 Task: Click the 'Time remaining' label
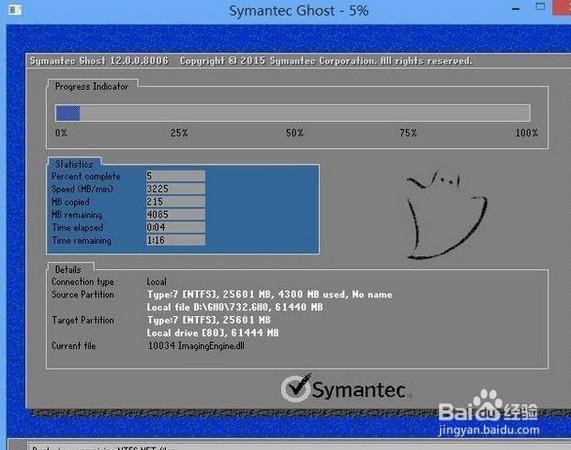click(x=82, y=240)
